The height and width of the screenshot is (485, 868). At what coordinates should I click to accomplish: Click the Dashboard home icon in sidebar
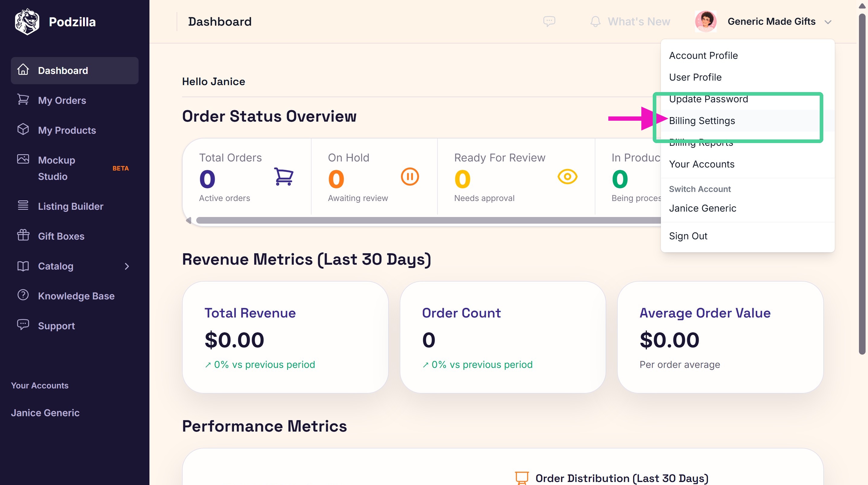[x=23, y=70]
